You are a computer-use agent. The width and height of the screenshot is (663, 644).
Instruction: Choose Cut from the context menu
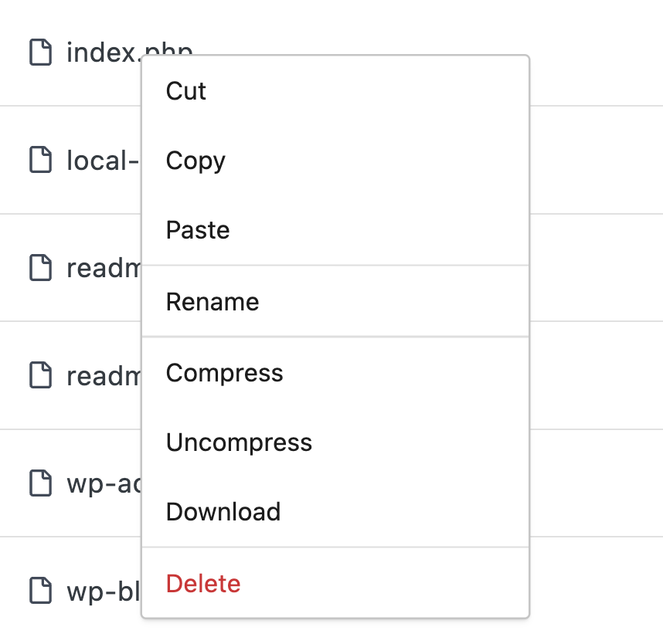[x=186, y=91]
